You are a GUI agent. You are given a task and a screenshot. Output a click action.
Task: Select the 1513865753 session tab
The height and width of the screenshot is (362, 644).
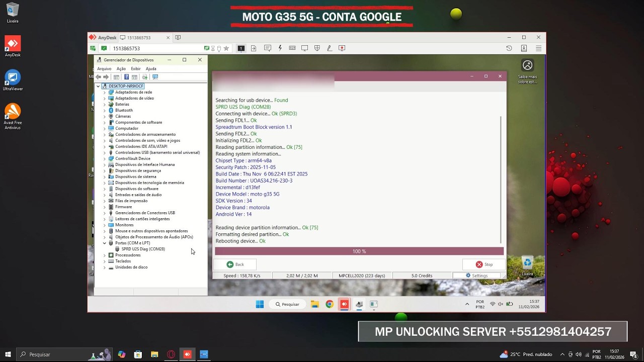pos(145,38)
